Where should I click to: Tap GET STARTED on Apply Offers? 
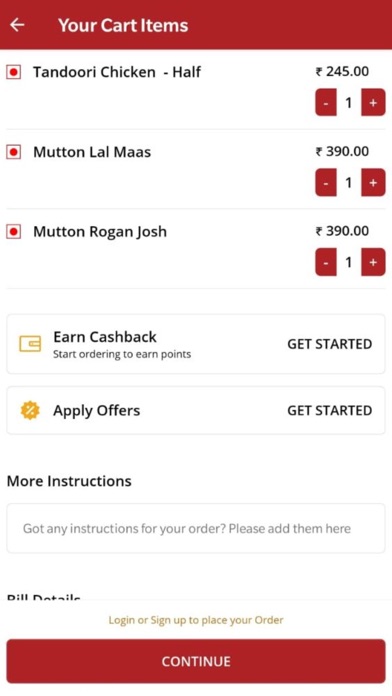point(330,411)
